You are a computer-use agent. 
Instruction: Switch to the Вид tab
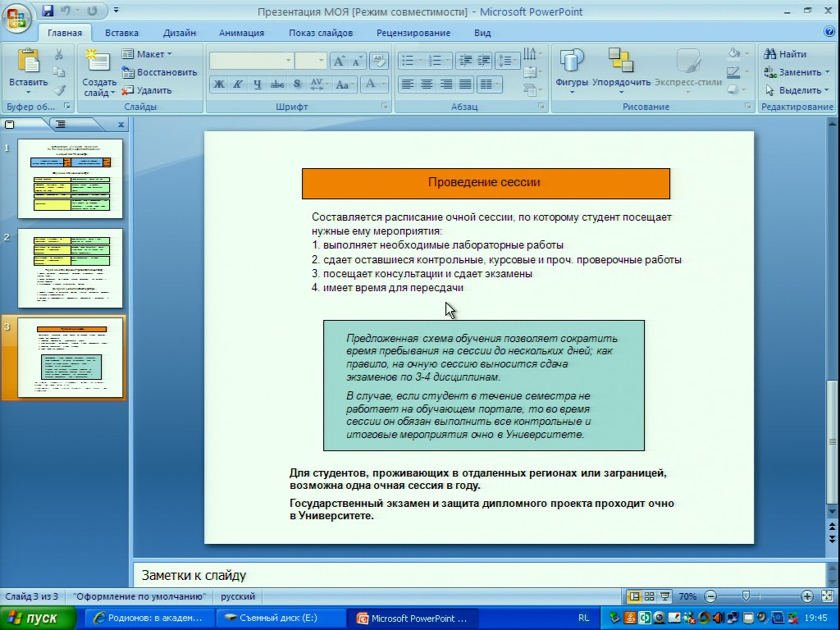tap(482, 33)
